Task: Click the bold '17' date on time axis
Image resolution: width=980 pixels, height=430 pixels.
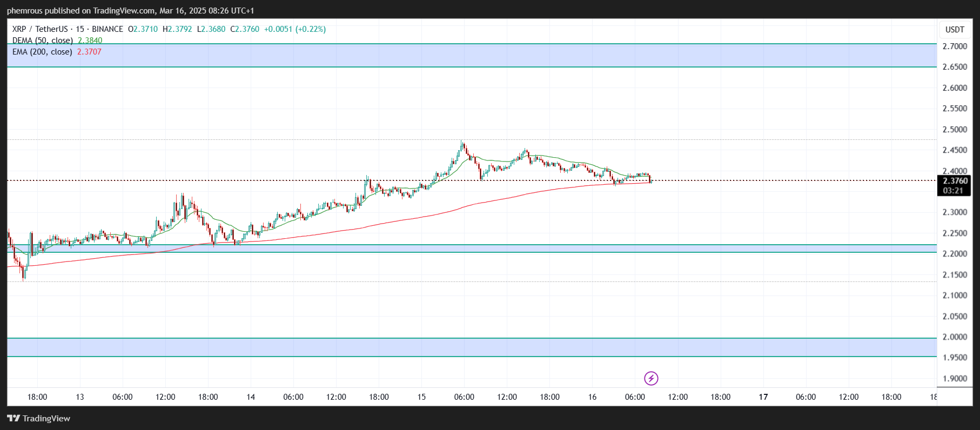Action: 763,397
